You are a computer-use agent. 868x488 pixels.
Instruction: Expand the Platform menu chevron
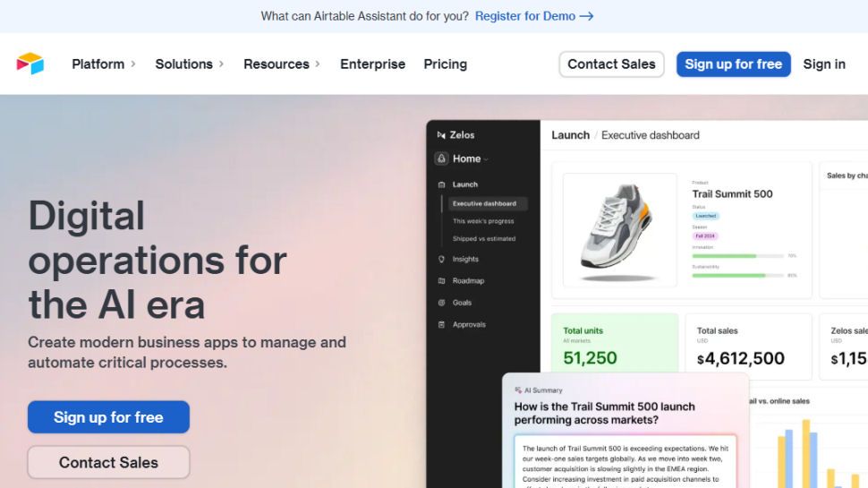pyautogui.click(x=133, y=64)
